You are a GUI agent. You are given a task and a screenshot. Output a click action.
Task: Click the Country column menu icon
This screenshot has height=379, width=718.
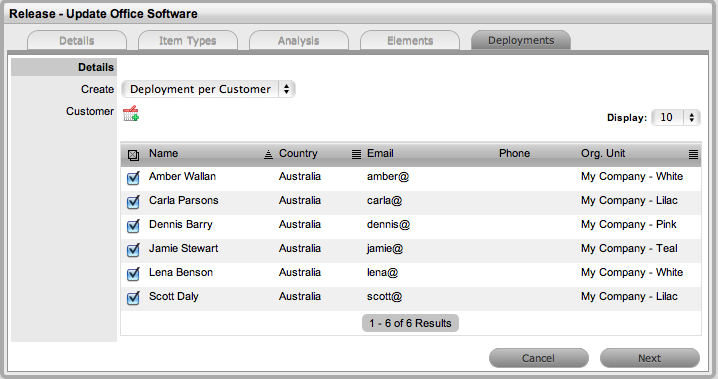tap(356, 154)
